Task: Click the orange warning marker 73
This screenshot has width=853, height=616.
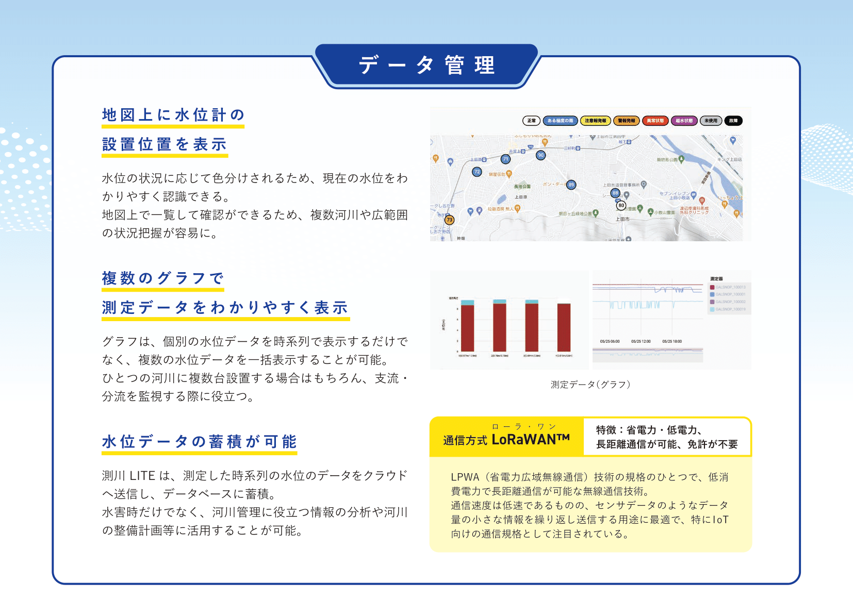Action: click(x=449, y=220)
